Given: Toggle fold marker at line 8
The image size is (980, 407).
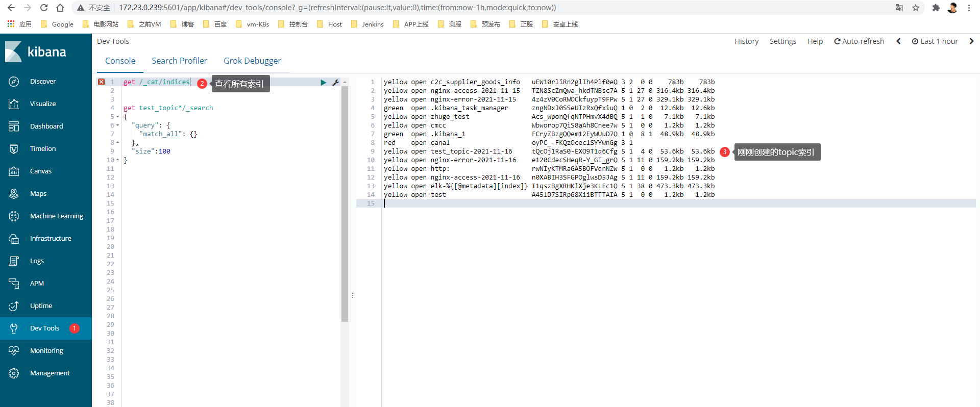Looking at the screenshot, I should (117, 143).
